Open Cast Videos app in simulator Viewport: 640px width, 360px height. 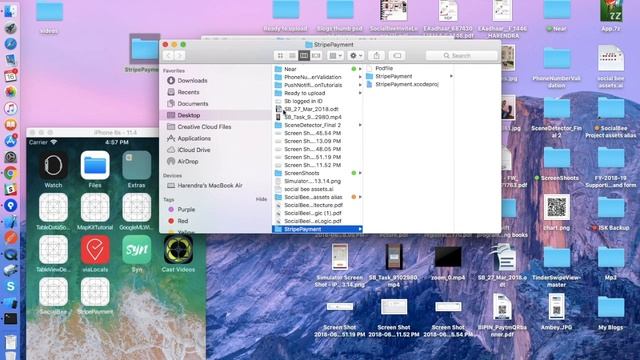pyautogui.click(x=178, y=249)
